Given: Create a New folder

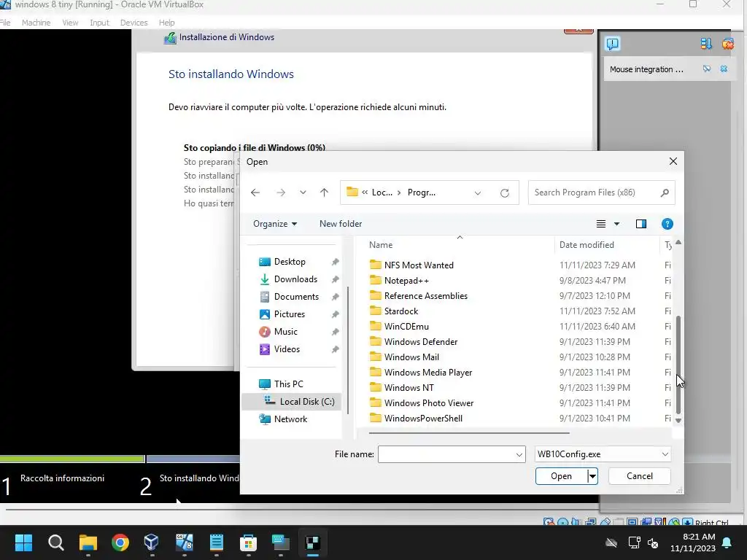Looking at the screenshot, I should pyautogui.click(x=341, y=224).
